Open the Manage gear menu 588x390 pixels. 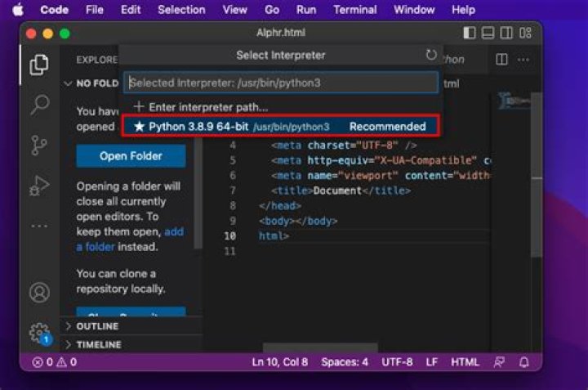38,332
